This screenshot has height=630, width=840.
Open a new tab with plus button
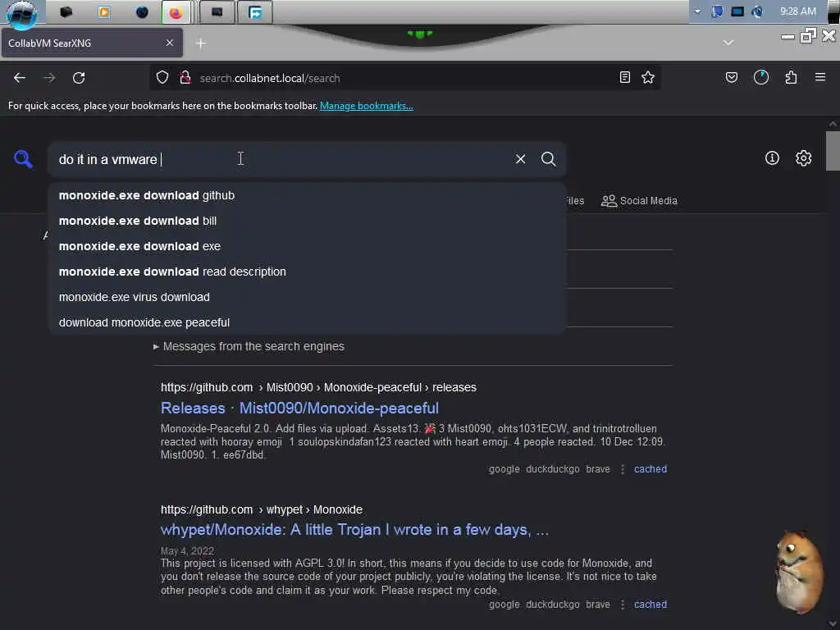(201, 43)
